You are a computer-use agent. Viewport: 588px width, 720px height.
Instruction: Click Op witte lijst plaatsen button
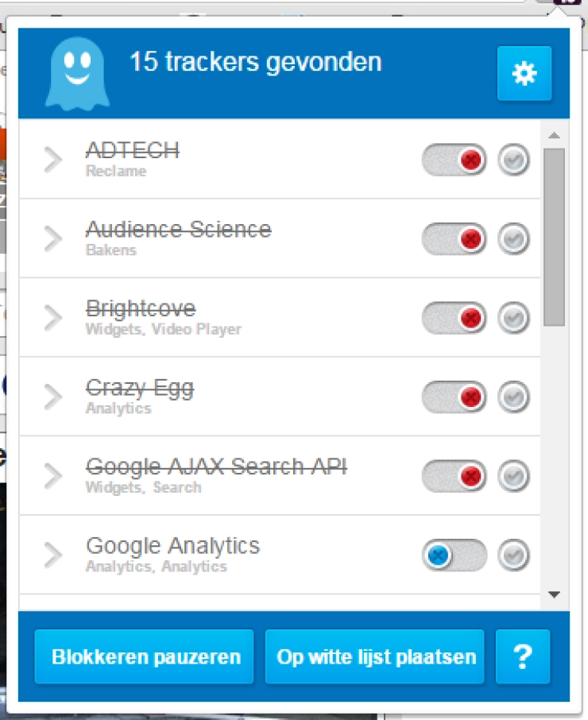375,657
